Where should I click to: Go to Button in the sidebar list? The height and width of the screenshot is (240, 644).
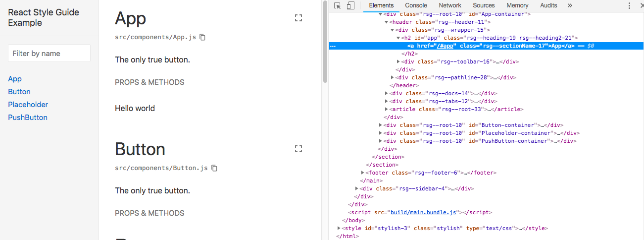click(x=19, y=92)
